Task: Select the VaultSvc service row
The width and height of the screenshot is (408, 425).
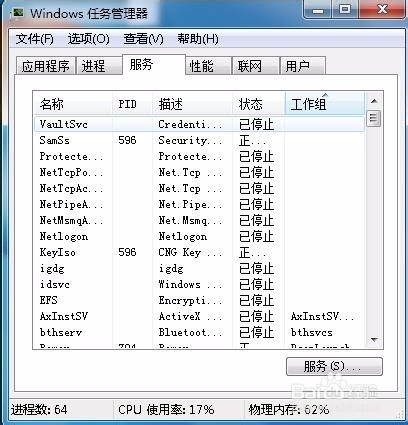Action: 199,124
